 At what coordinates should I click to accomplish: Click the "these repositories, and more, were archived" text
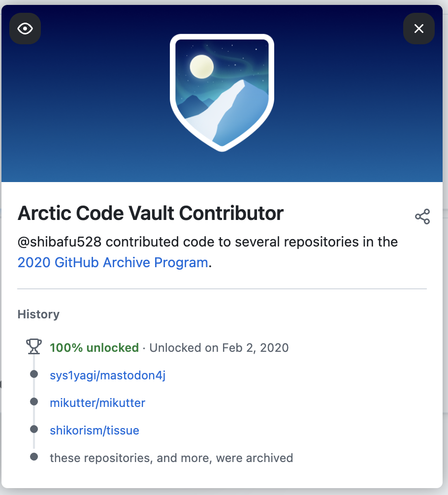tap(171, 458)
